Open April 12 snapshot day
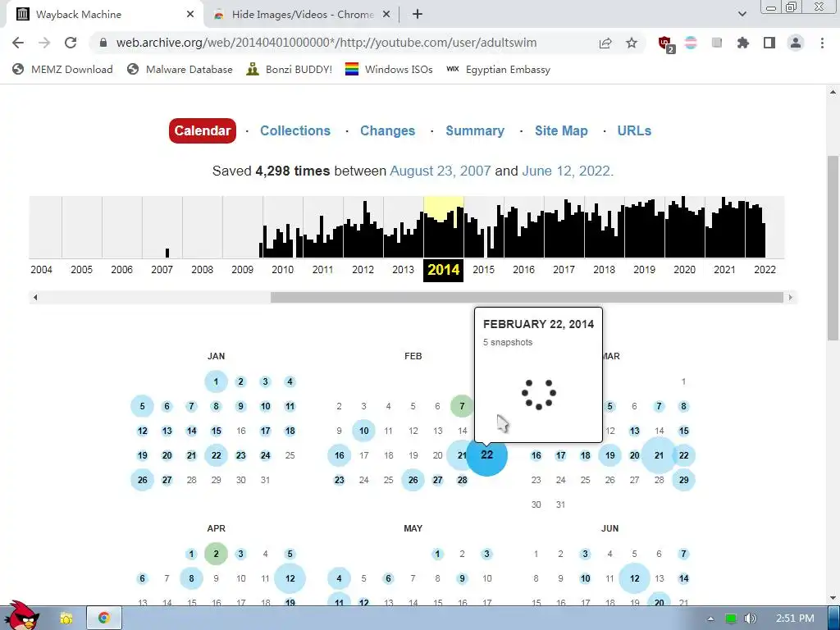840x630 pixels. (290, 578)
